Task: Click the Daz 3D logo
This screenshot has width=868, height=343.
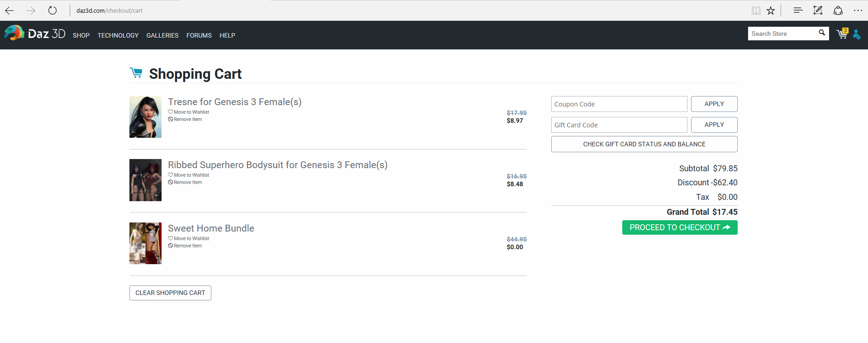Action: point(35,34)
